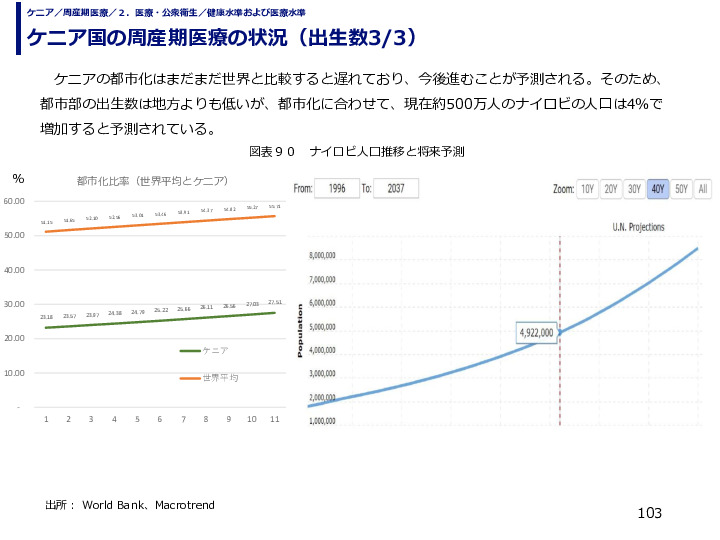The width and height of the screenshot is (720, 540).
Task: Click the 7,000,000 population axis label
Action: [x=322, y=279]
